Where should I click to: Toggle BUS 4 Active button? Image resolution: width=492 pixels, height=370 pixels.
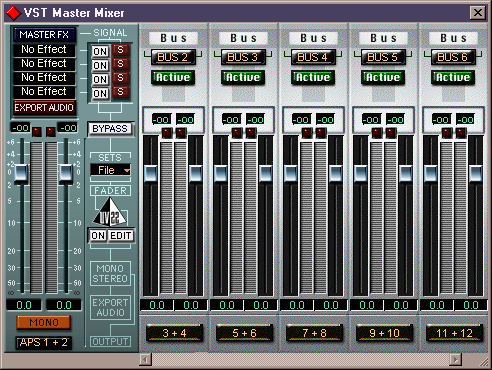pos(313,77)
